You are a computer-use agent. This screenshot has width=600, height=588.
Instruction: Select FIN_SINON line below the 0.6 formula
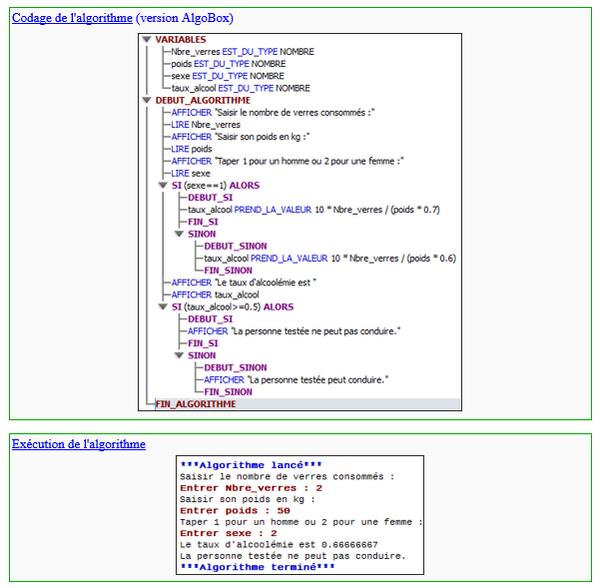(x=228, y=270)
